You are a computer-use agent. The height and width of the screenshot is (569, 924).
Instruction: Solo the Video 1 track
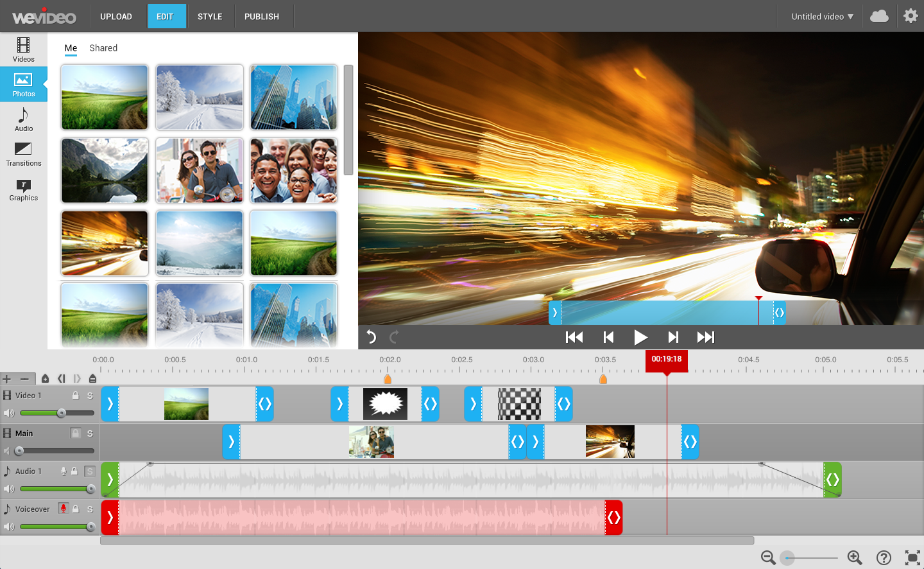pos(90,396)
